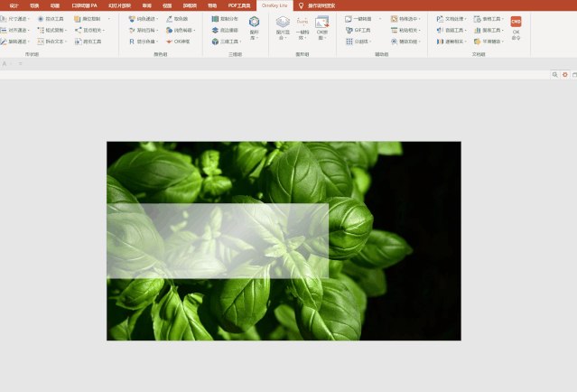The image size is (577, 392).
Task: Click the window icon at far right edge
Action: coord(574,75)
